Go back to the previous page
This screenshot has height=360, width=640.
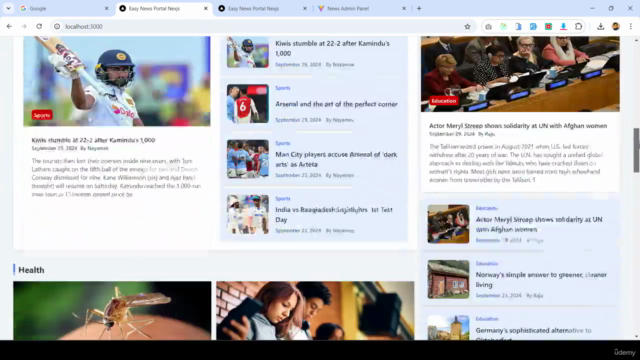click(9, 27)
